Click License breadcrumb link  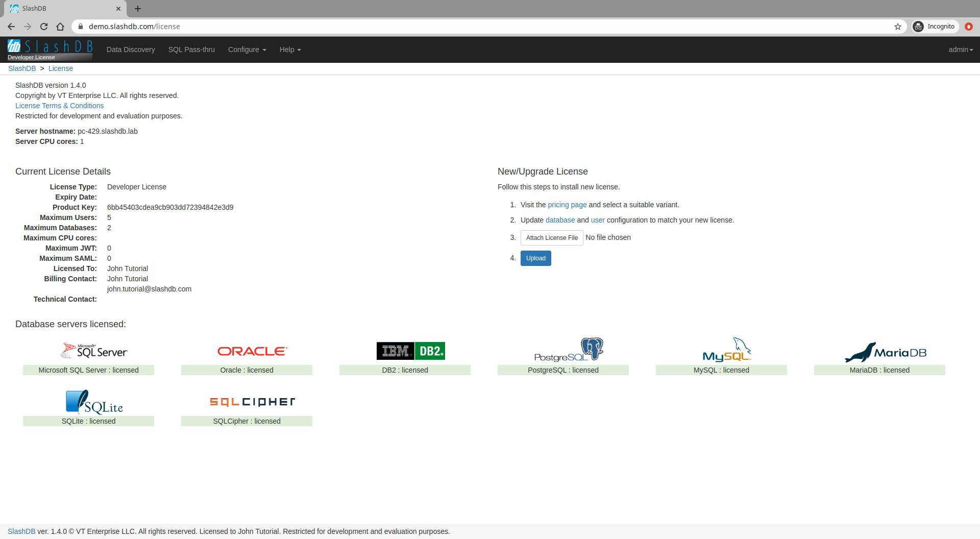61,68
